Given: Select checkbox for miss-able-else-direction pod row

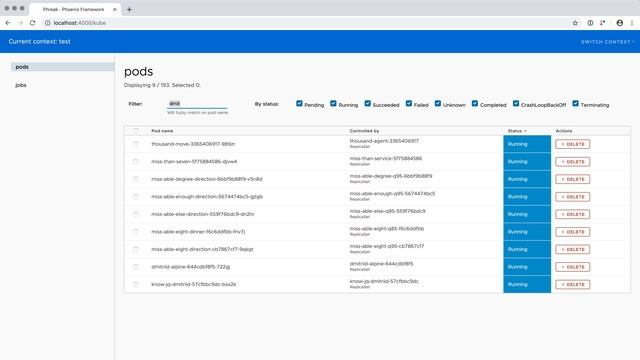Looking at the screenshot, I should point(136,214).
